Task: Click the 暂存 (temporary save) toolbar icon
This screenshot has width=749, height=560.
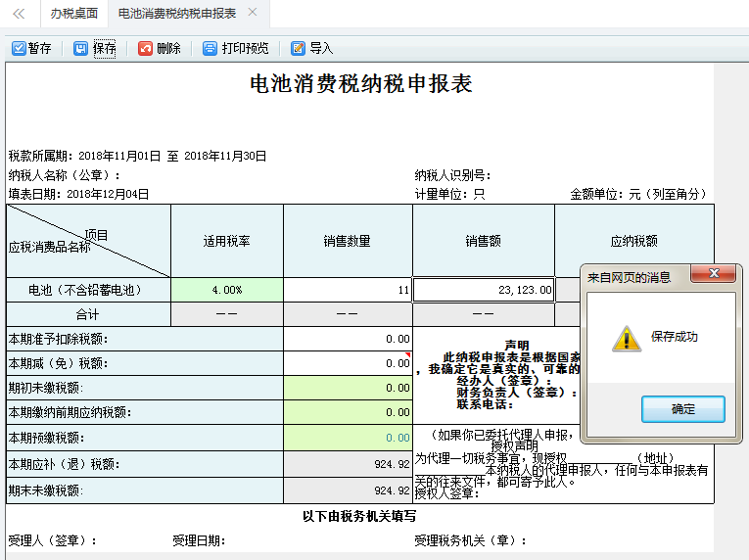Action: pyautogui.click(x=19, y=48)
